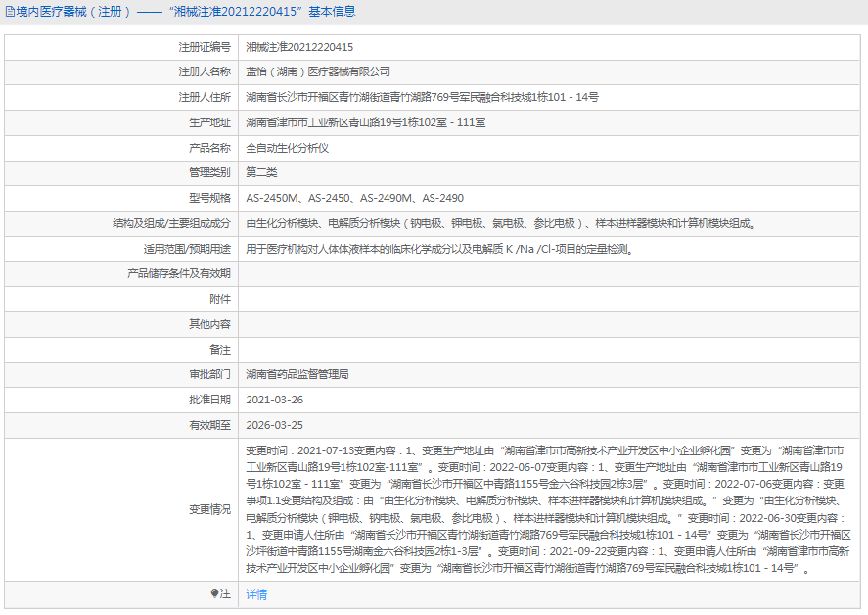Viewport: 868px width, 615px height.
Task: Select the authority 湖南省药品监督管理局
Action: [297, 374]
